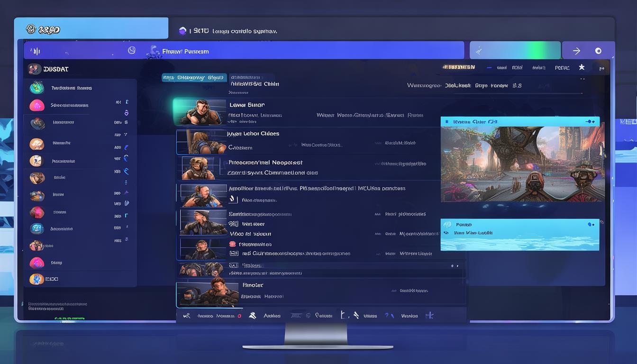Click the orange-blue icon at sidebar bottom
This screenshot has width=637, height=364.
click(x=36, y=279)
